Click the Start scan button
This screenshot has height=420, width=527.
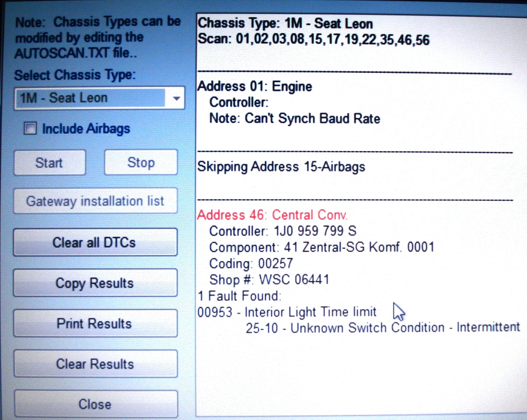click(50, 163)
